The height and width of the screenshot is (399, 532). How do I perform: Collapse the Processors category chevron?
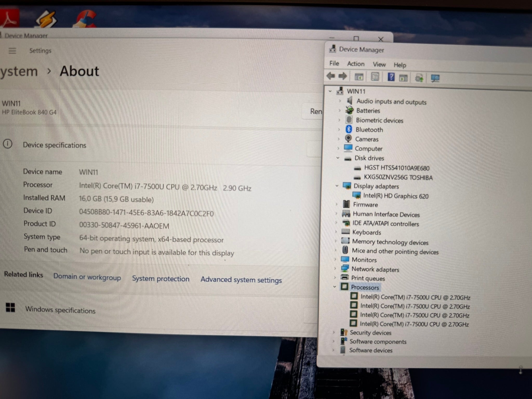click(x=335, y=287)
